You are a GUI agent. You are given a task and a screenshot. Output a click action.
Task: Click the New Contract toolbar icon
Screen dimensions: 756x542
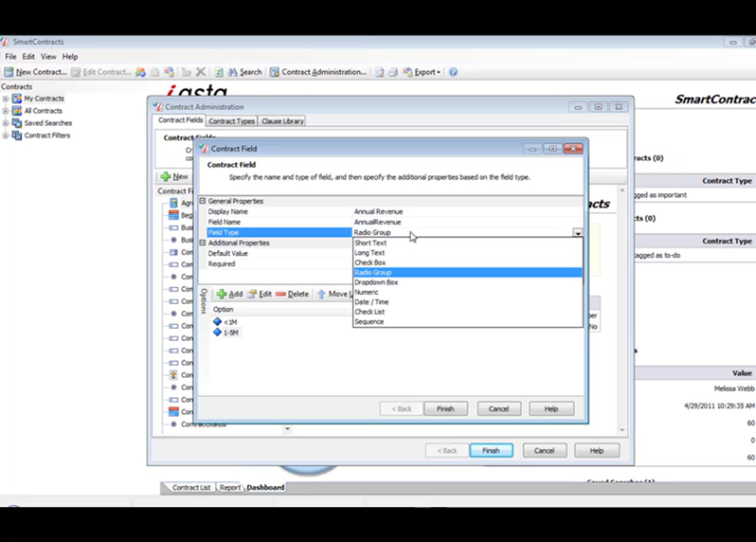coord(9,72)
